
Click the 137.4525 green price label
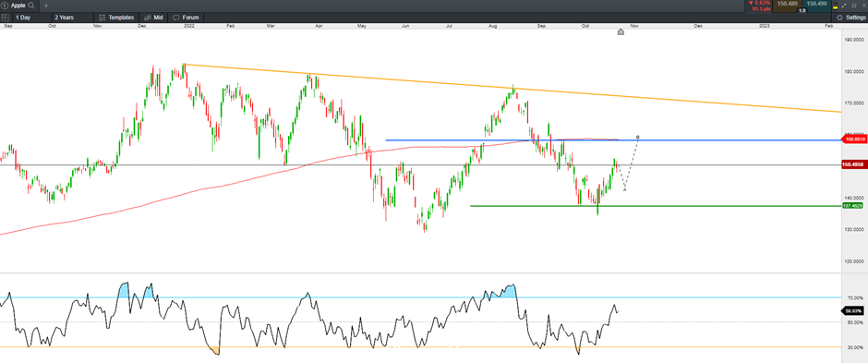(x=853, y=206)
